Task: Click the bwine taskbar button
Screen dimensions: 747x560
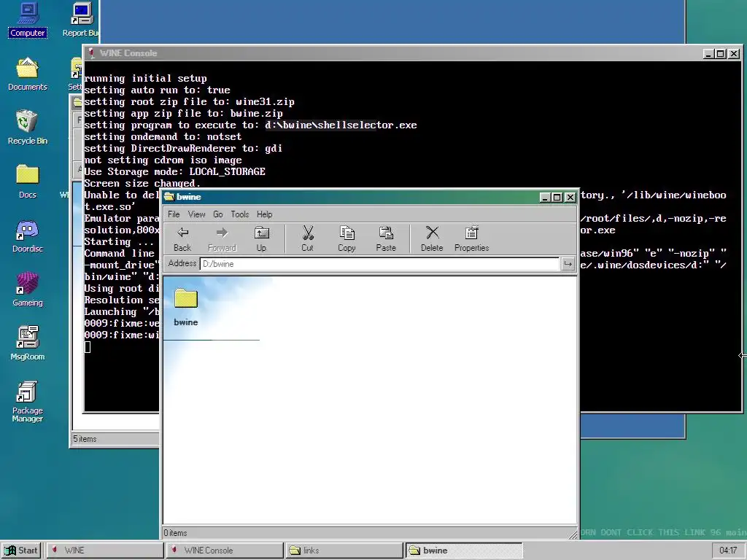Action: coord(464,551)
